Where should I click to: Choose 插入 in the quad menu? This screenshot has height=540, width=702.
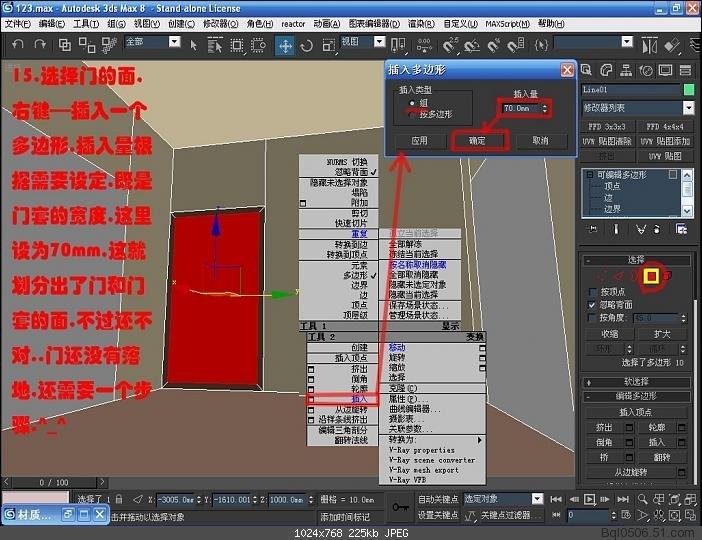[359, 399]
